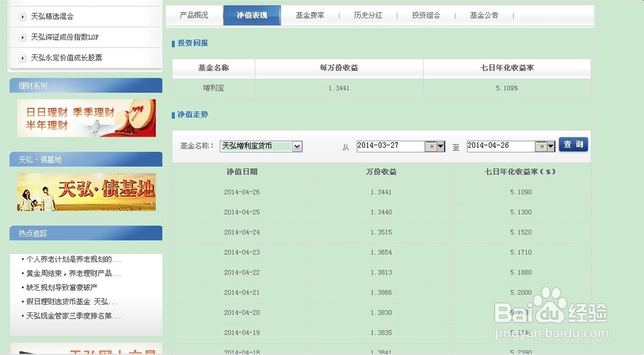
Task: Expand the start date dropdown arrow
Action: (440, 146)
